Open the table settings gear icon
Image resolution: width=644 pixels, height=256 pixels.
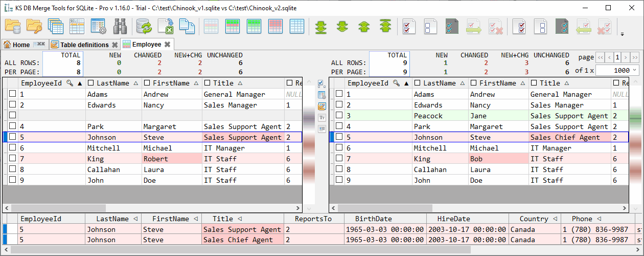point(98,26)
